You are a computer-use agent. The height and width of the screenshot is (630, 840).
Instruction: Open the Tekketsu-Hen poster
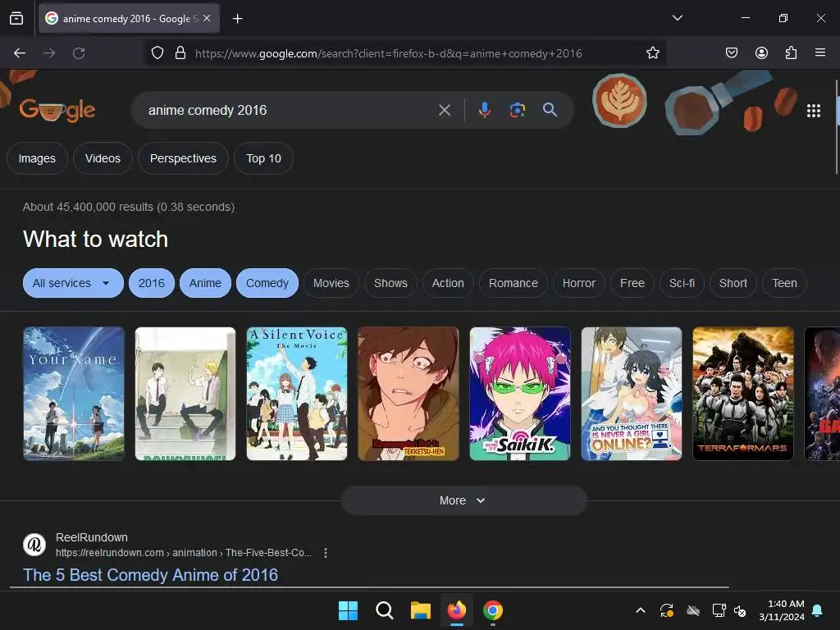409,394
